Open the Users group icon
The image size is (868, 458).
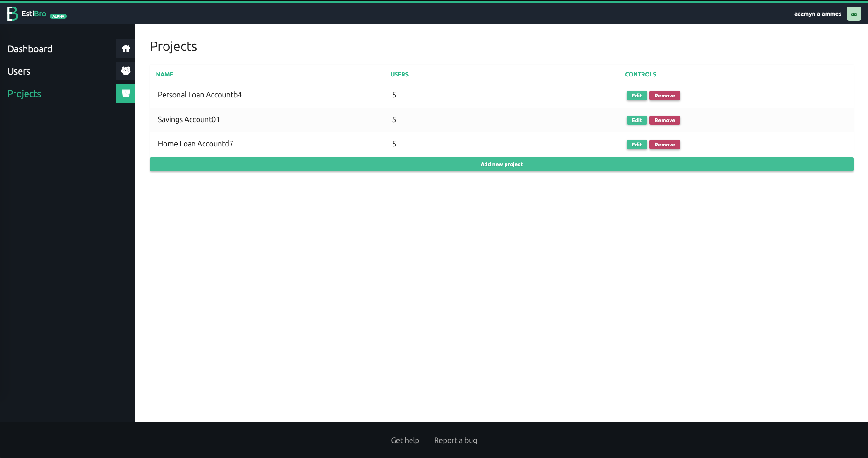coord(126,71)
